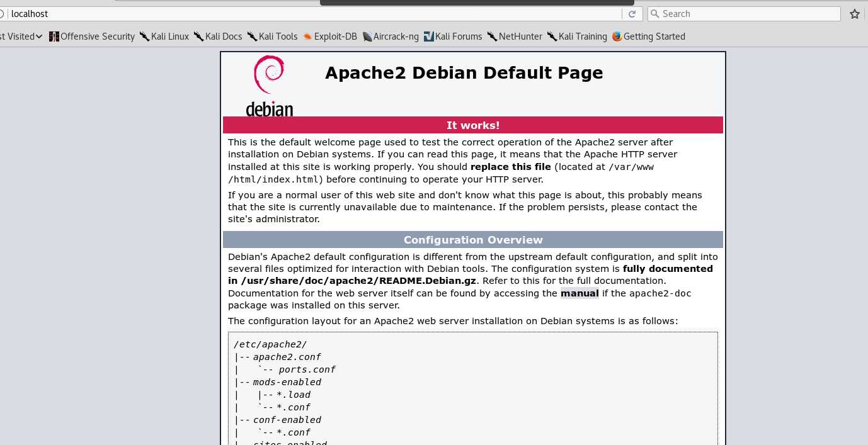This screenshot has height=445, width=868.
Task: Open the Kali Linux bookmark
Action: (164, 37)
